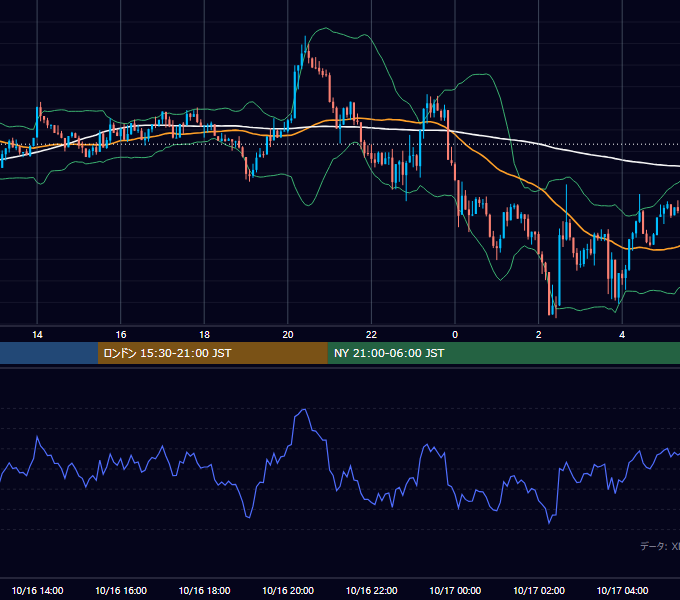
Task: Click the データ source label text
Action: tap(660, 546)
